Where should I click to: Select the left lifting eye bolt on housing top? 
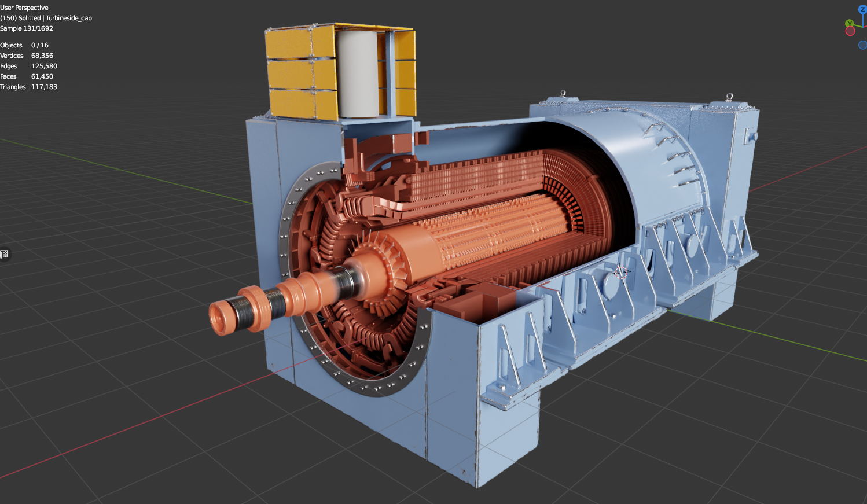tap(563, 94)
